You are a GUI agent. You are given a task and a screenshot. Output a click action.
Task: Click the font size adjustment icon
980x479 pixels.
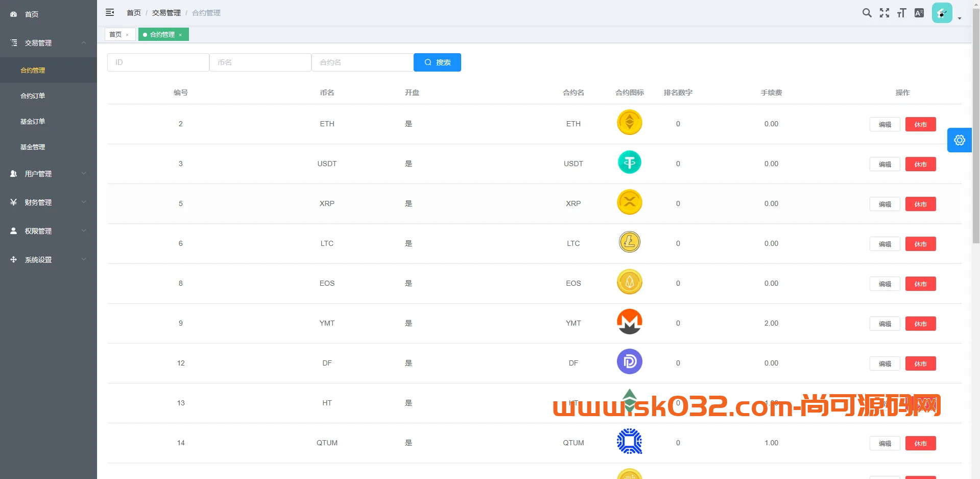pyautogui.click(x=901, y=13)
